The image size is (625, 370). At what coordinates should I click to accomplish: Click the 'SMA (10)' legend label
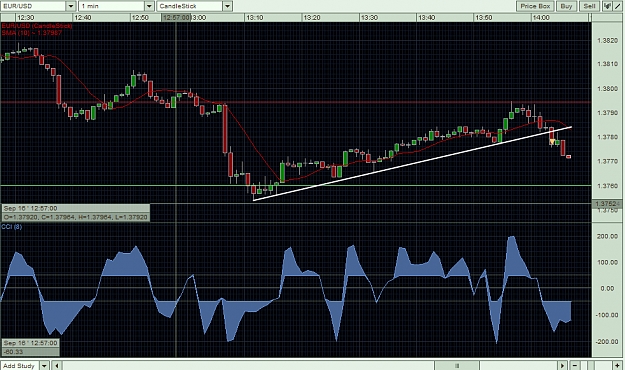tap(31, 33)
